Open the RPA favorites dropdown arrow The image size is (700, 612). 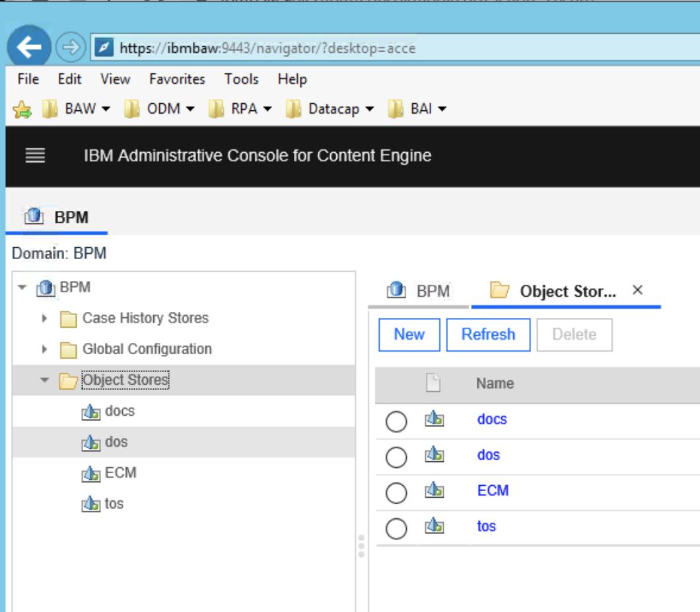[267, 109]
